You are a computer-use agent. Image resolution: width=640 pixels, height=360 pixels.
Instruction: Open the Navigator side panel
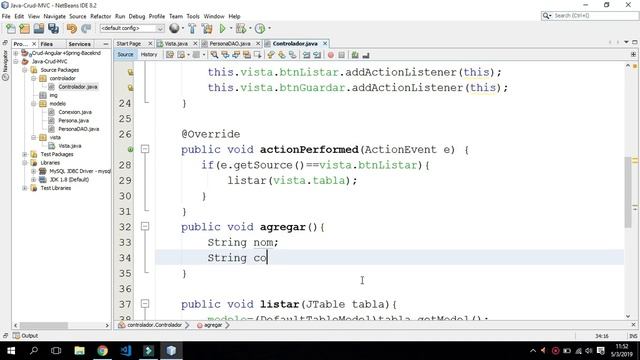(x=5, y=65)
